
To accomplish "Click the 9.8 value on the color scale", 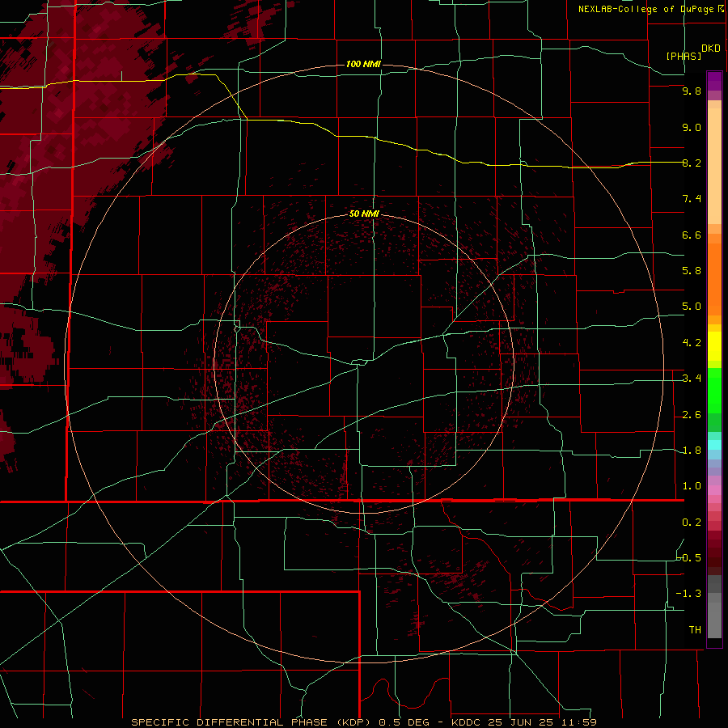I will pyautogui.click(x=692, y=91).
